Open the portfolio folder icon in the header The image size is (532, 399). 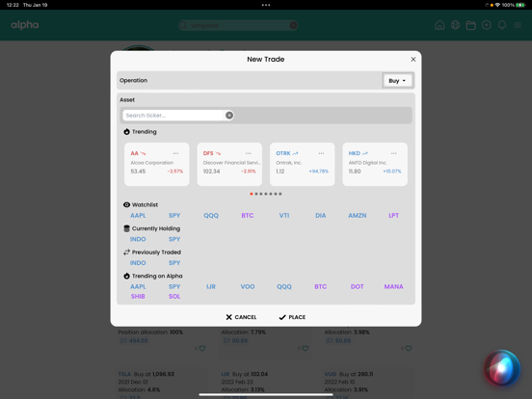[471, 25]
